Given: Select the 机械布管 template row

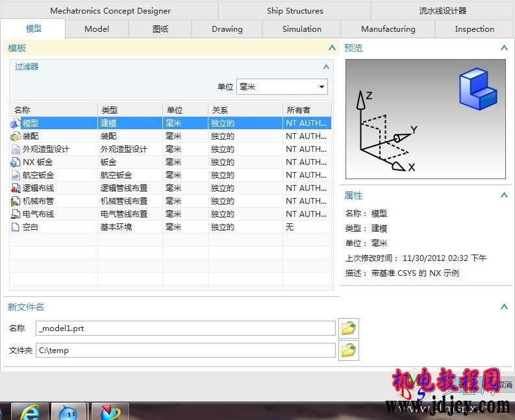Looking at the screenshot, I should tap(170, 201).
